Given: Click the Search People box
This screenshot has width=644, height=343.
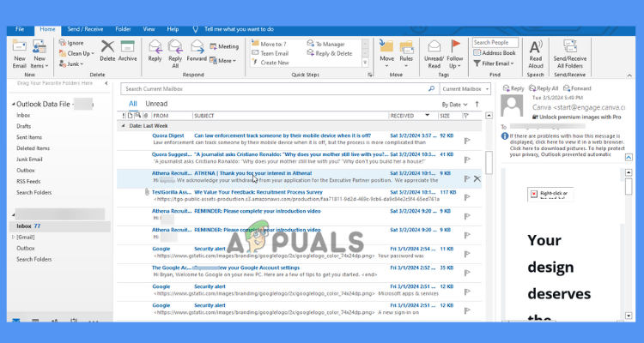Looking at the screenshot, I should pyautogui.click(x=495, y=42).
